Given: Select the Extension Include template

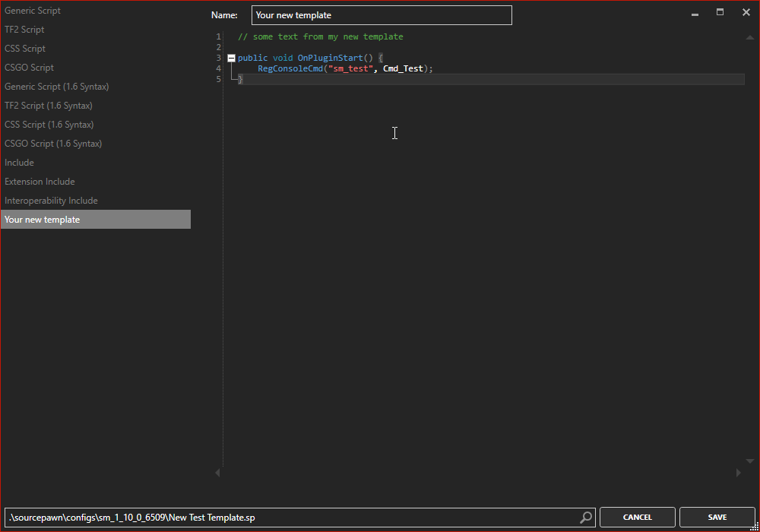Looking at the screenshot, I should [96, 181].
